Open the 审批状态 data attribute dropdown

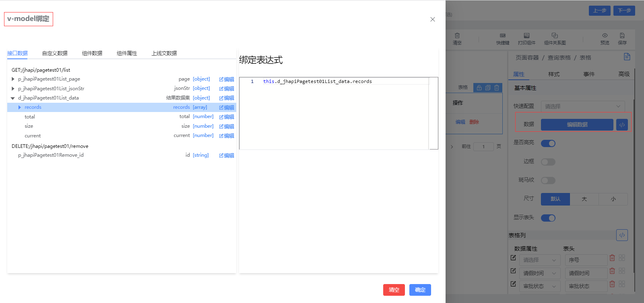[540, 286]
